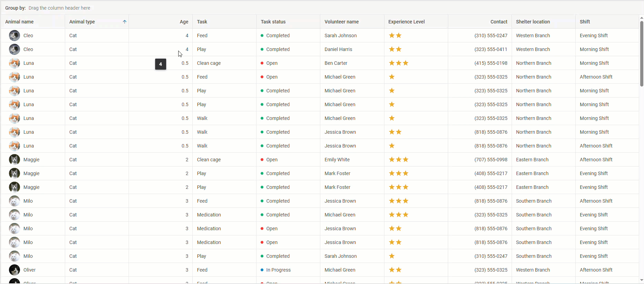
Task: Click Ben Carter's three-star experience rating
Action: (x=399, y=63)
